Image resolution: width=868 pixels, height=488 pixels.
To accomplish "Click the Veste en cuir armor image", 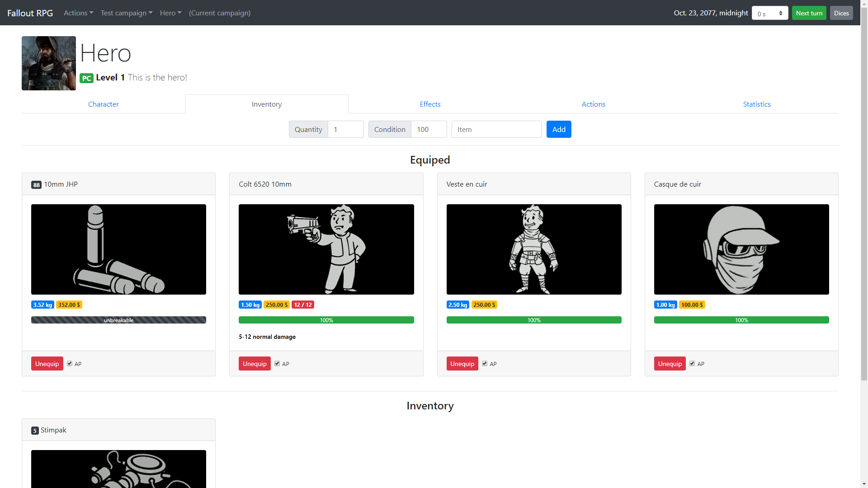I will tap(534, 249).
